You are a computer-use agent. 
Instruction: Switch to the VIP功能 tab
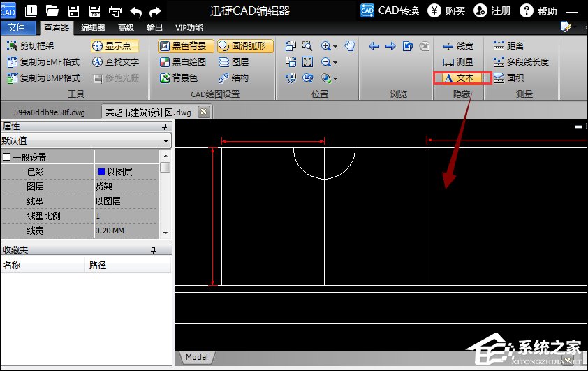pos(189,28)
